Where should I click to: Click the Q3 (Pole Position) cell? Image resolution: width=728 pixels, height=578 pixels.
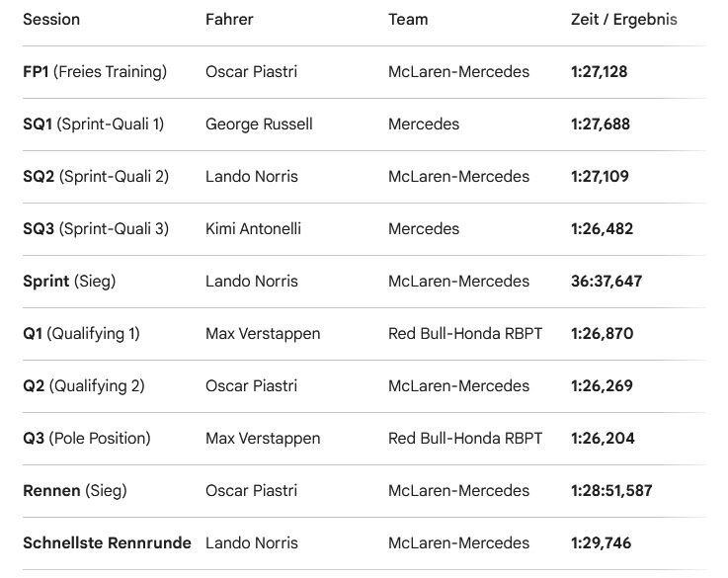pyautogui.click(x=87, y=439)
